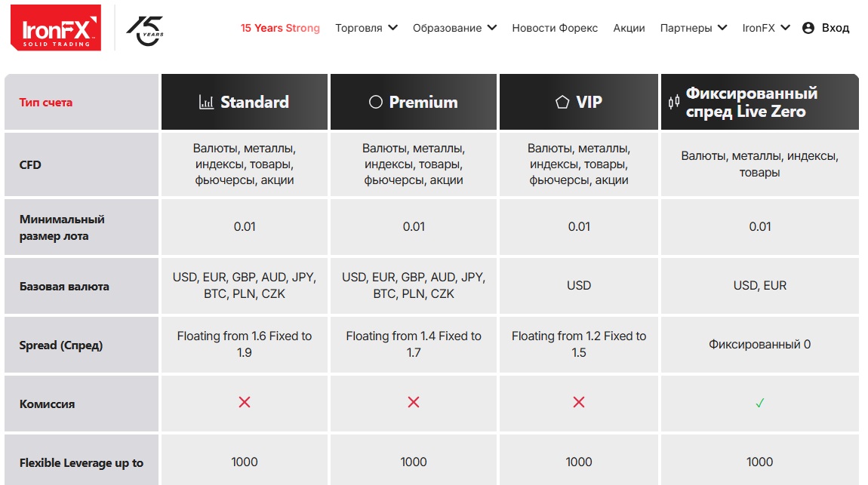Click the red cross in Standard commission row
Screen dimensions: 868x485
(x=244, y=402)
